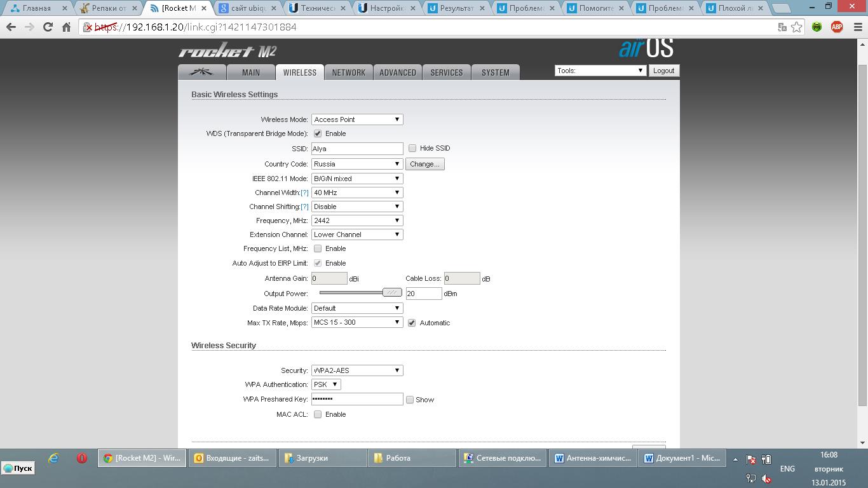Toggle WDS Transparent Bridge Mode checkbox
Screen dimensions: 868x488
tap(318, 133)
